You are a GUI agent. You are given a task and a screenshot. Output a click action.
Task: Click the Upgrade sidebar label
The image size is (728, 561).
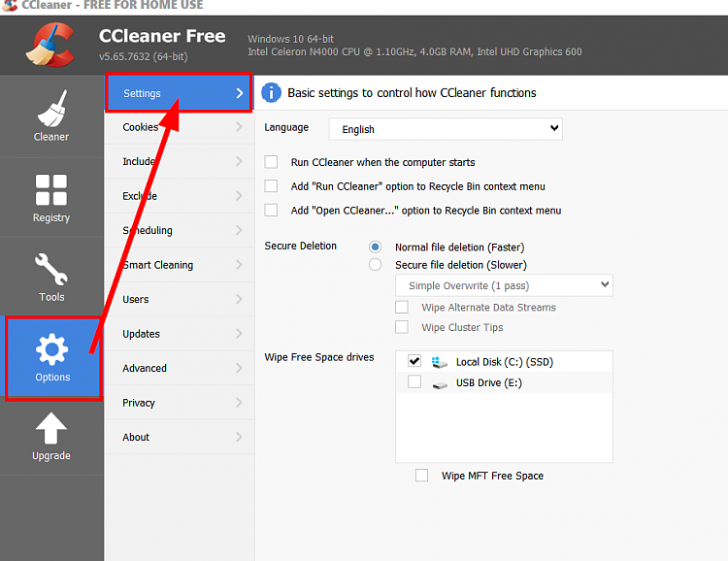(51, 455)
